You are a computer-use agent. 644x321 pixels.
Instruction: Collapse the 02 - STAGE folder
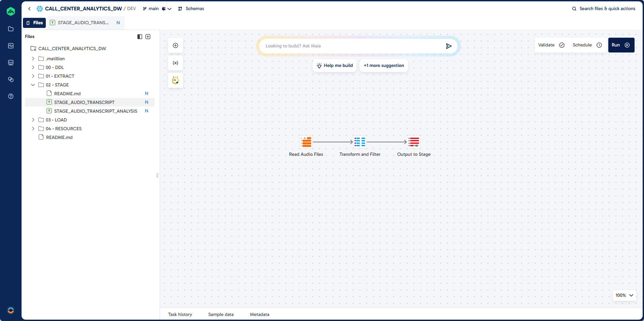33,85
